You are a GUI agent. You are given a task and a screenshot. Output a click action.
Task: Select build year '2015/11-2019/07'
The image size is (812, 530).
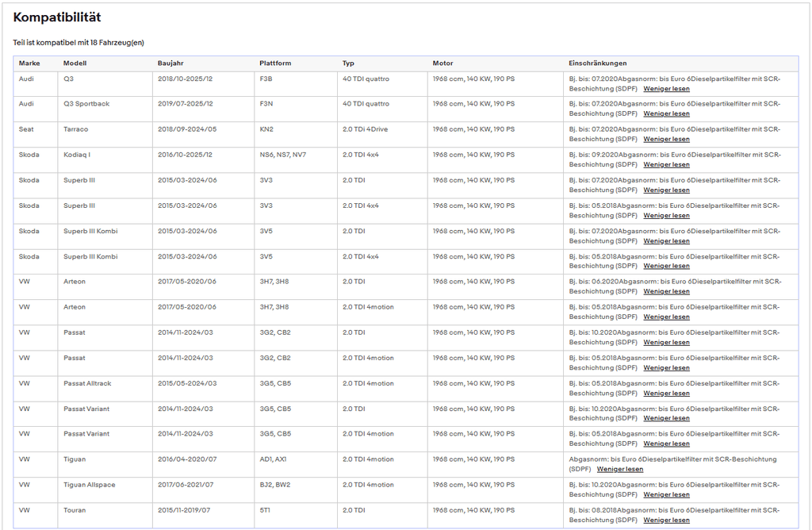184,510
